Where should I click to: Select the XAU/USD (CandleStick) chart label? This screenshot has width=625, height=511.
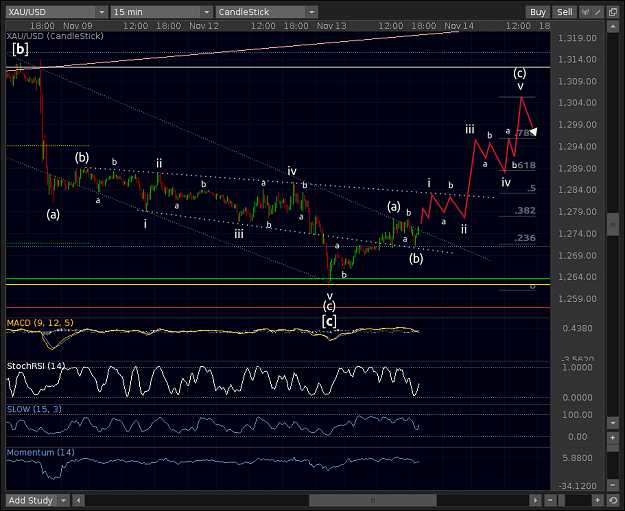(55, 36)
